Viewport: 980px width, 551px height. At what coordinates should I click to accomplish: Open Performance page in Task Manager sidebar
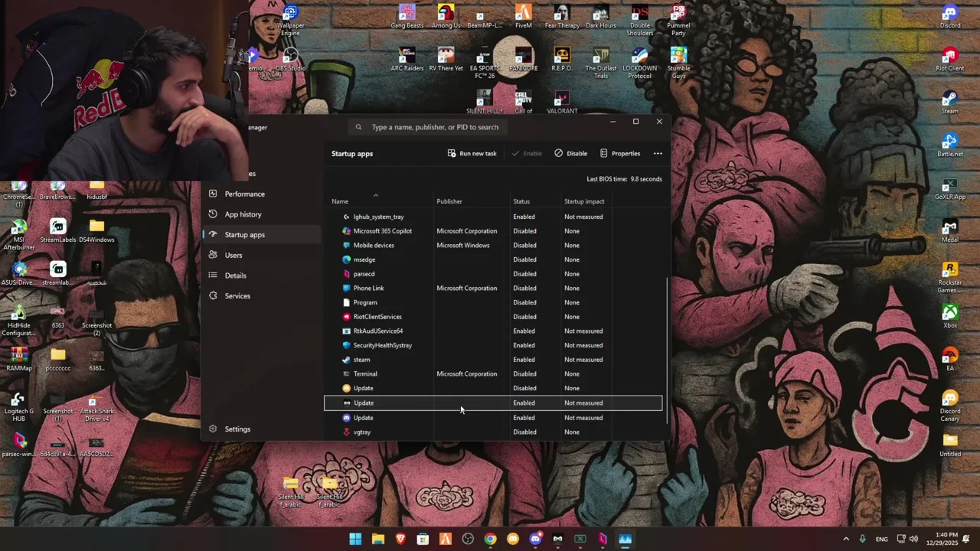click(244, 194)
